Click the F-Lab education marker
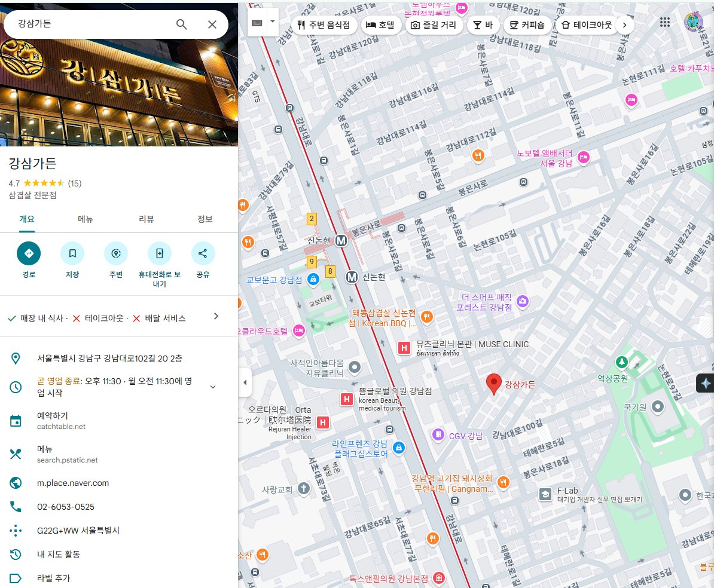 pos(545,494)
